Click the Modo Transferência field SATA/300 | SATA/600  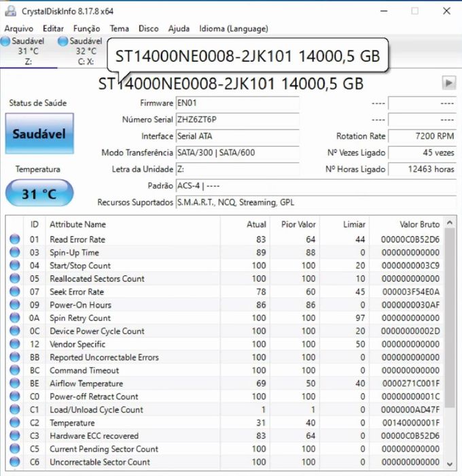click(x=238, y=153)
